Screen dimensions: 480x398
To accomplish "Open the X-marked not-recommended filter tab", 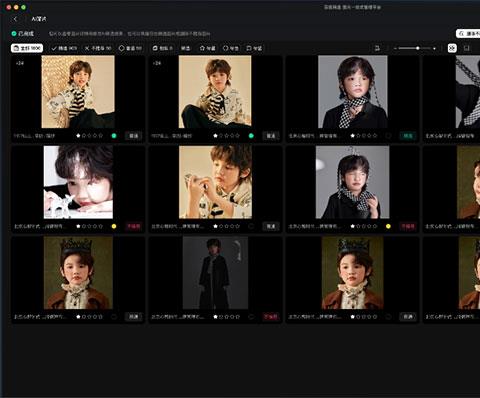I will click(x=98, y=48).
